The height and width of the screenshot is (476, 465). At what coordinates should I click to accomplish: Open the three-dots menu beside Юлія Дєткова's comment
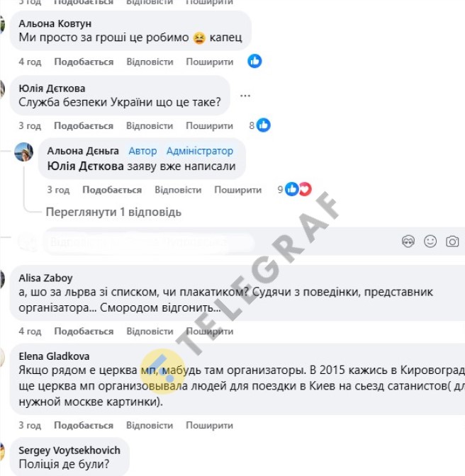(245, 96)
